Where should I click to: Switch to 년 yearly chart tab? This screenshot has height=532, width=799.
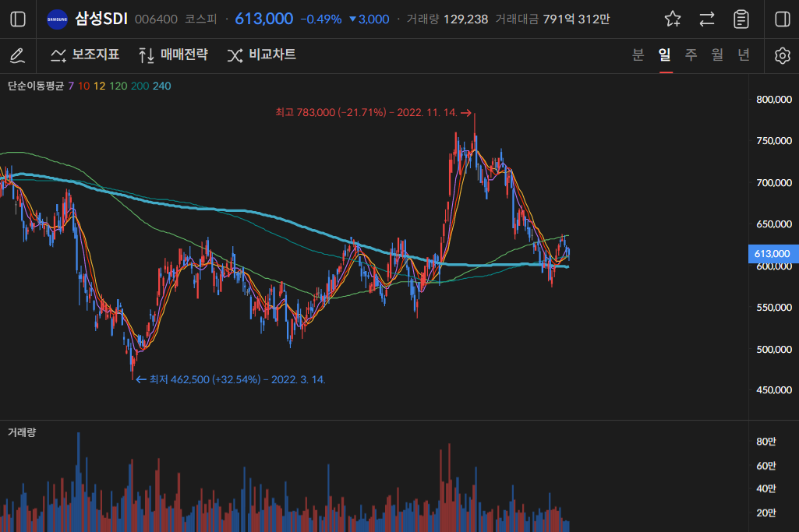[744, 55]
